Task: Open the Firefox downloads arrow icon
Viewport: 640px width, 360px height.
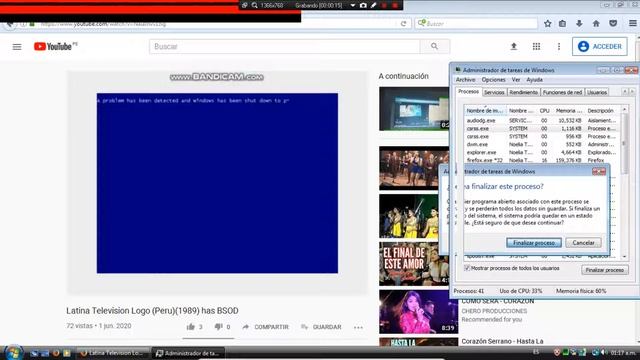Action: (x=579, y=24)
